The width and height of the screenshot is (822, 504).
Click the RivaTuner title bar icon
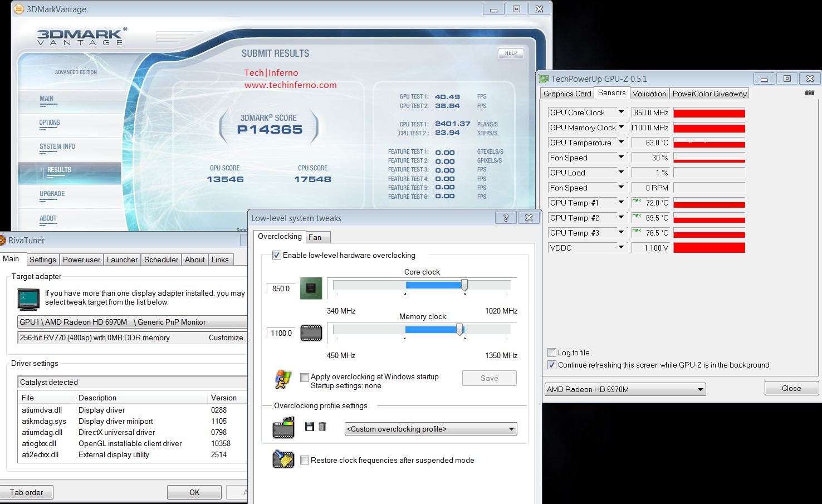click(3, 241)
